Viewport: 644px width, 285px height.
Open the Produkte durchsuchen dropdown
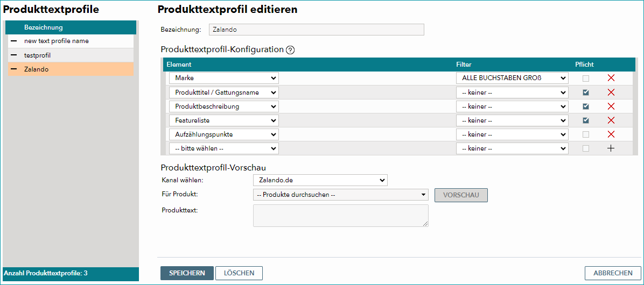[341, 195]
